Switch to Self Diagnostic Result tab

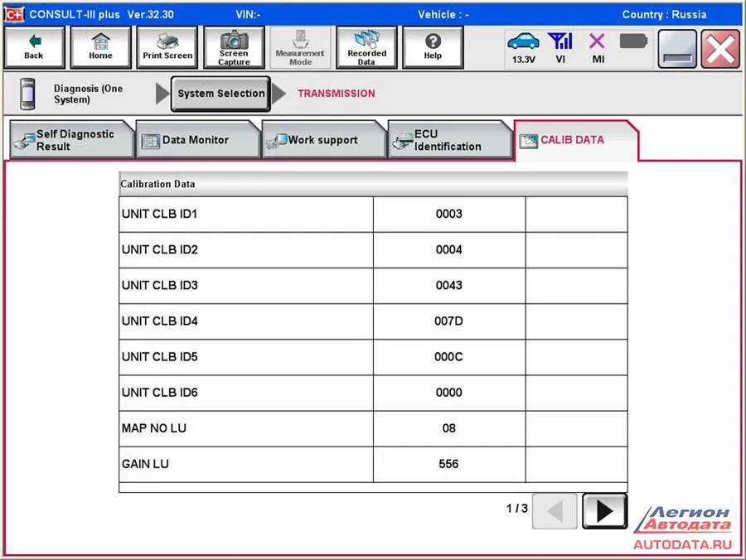point(73,140)
